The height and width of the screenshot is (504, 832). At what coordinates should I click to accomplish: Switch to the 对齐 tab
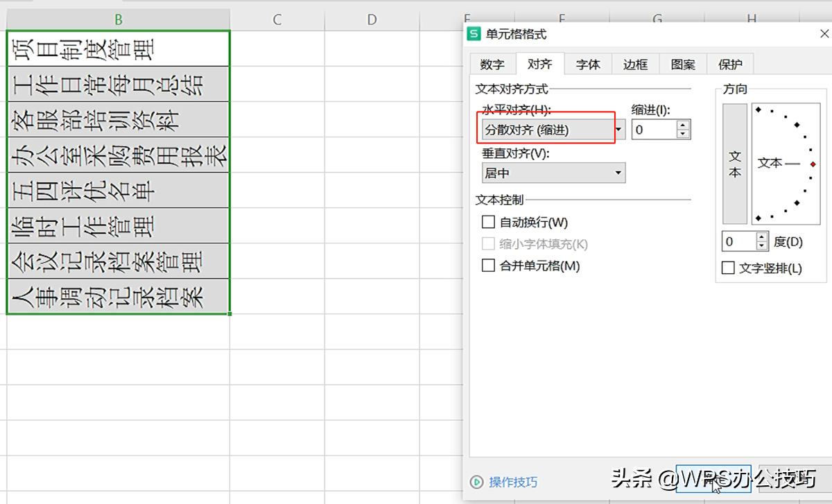pos(539,64)
